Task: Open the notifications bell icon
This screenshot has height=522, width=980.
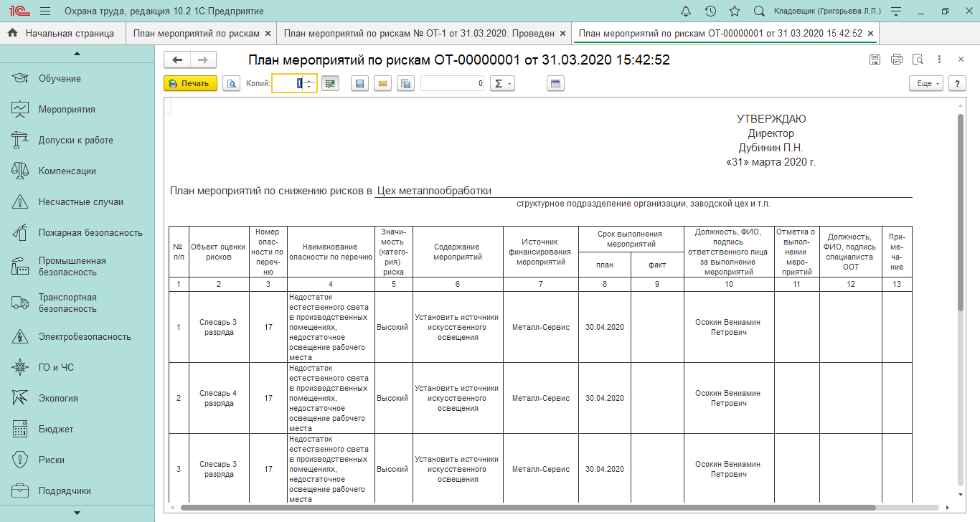Action: tap(686, 11)
